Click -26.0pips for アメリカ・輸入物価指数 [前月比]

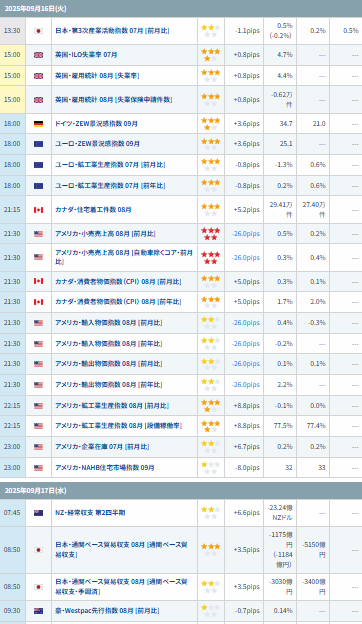click(246, 323)
